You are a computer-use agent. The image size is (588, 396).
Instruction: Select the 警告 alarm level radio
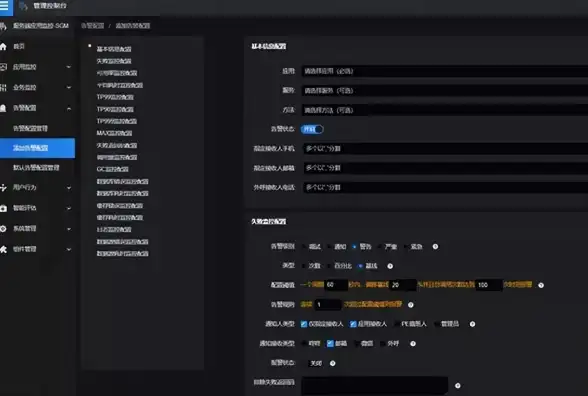click(354, 247)
